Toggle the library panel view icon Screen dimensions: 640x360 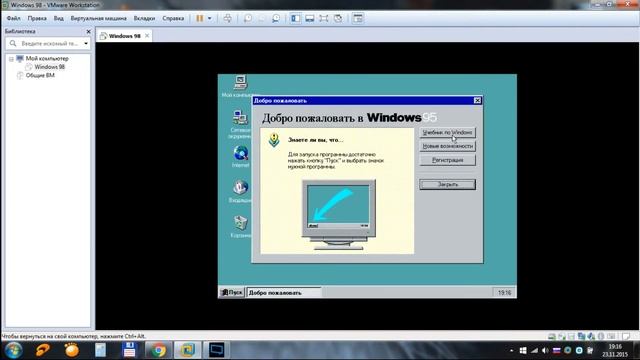(296, 18)
